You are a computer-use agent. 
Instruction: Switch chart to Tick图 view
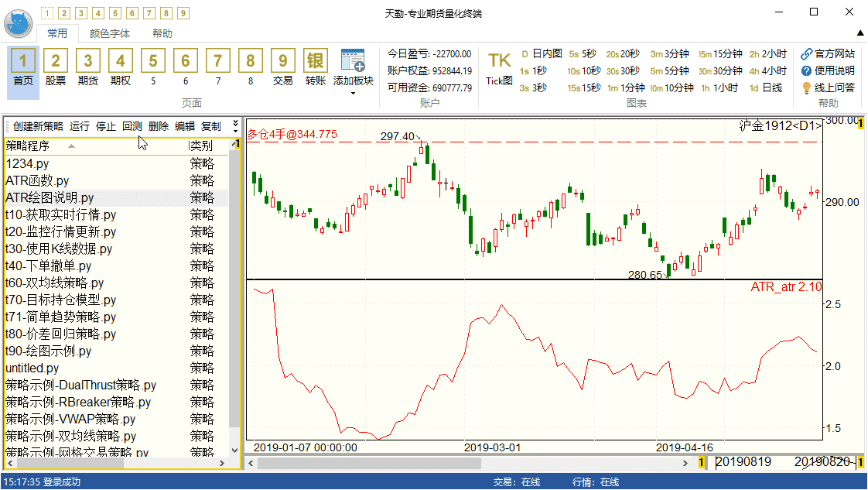tap(499, 67)
